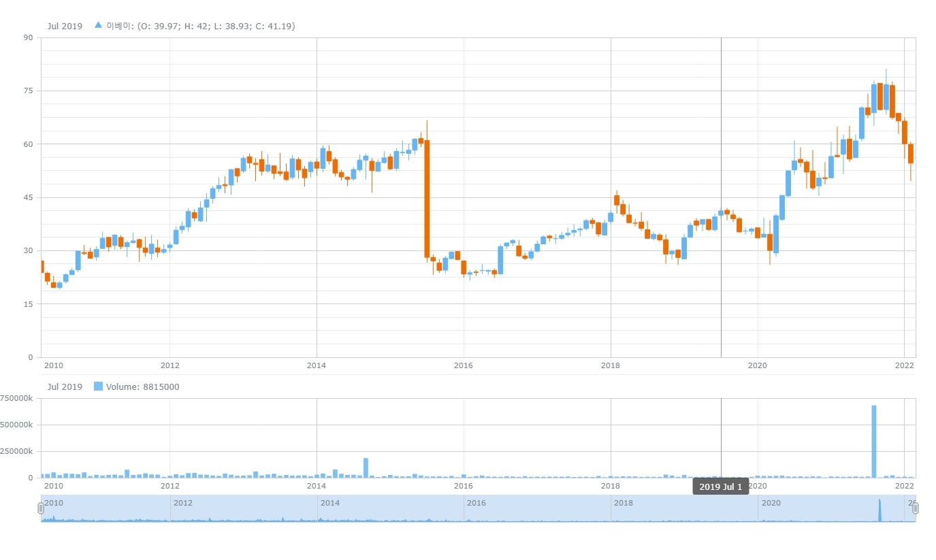Viewport: 936px width, 560px height.
Task: Click the 2020 label in the scroller timeline
Action: 770,502
